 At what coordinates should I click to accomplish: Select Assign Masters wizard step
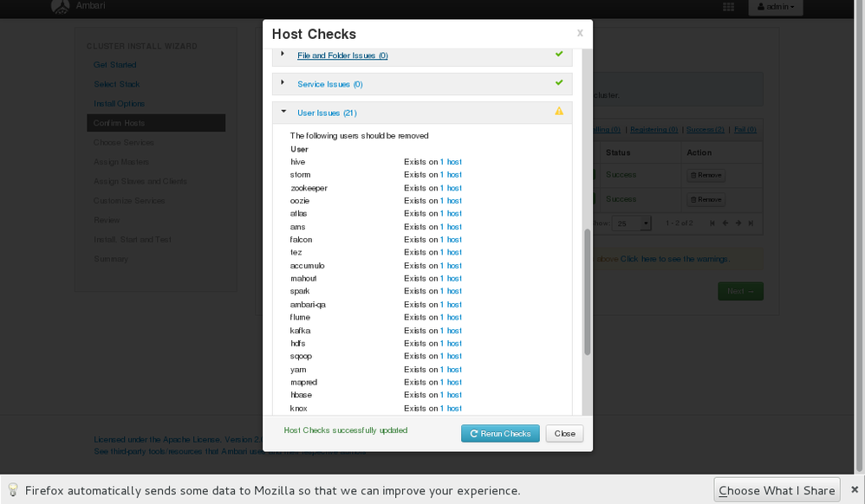120,162
